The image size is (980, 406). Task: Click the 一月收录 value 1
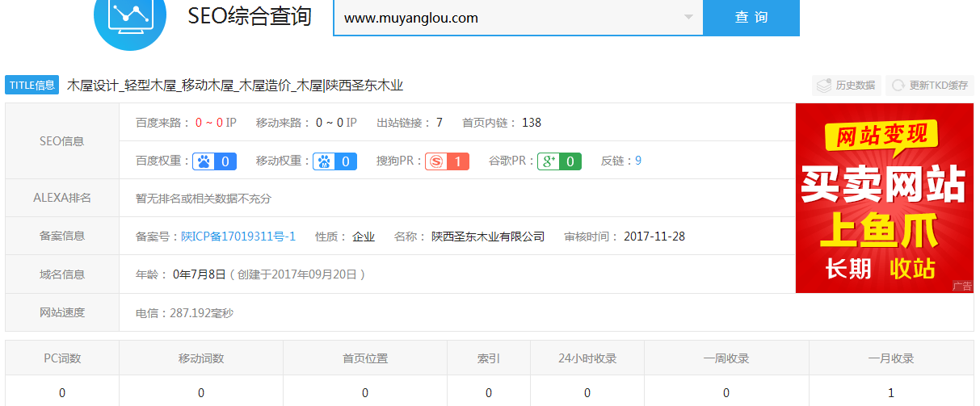pos(890,393)
